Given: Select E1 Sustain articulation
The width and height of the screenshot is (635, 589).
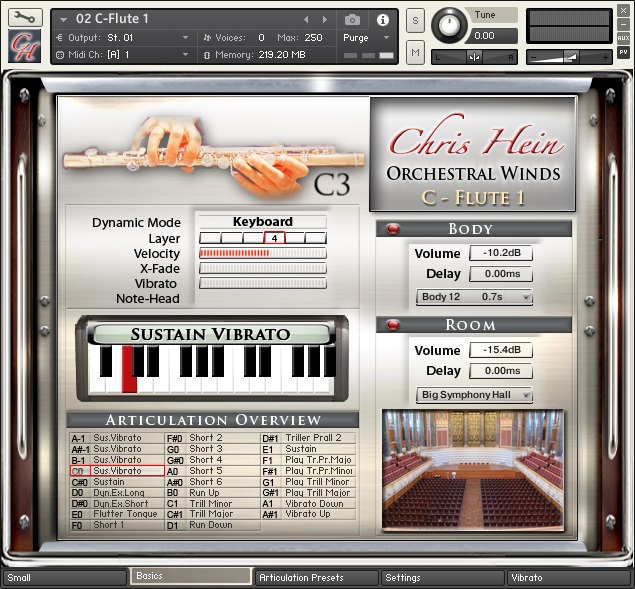Looking at the screenshot, I should [309, 449].
